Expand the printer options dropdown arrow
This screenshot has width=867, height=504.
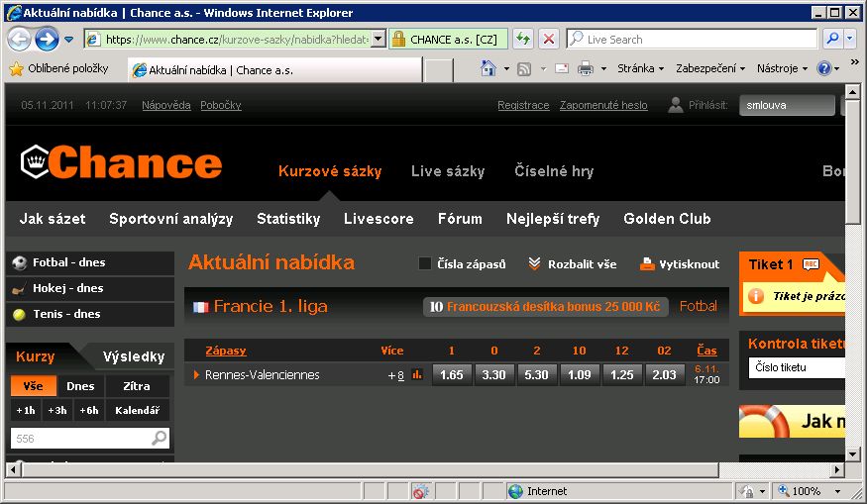[x=603, y=69]
